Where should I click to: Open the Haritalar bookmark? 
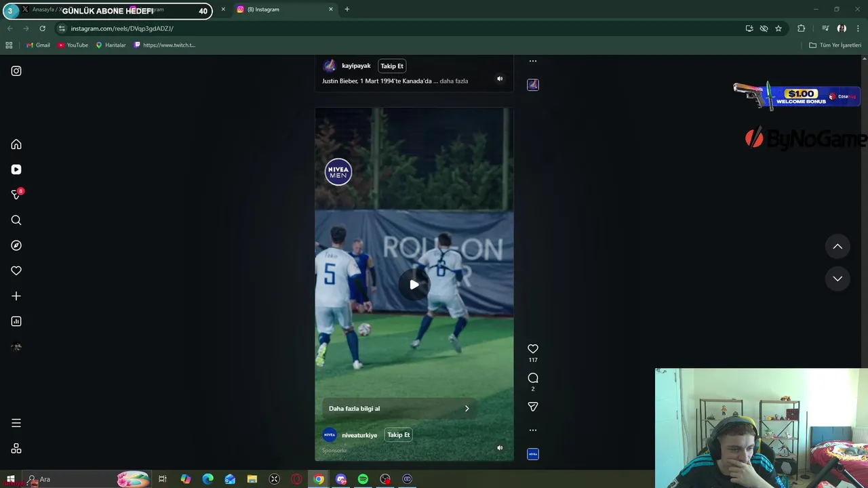click(x=111, y=45)
